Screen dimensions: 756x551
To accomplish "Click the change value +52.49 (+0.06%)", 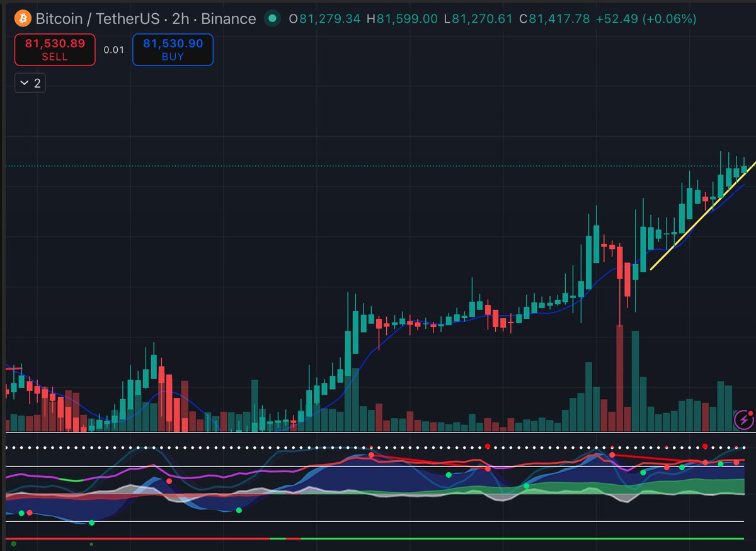I will click(646, 18).
